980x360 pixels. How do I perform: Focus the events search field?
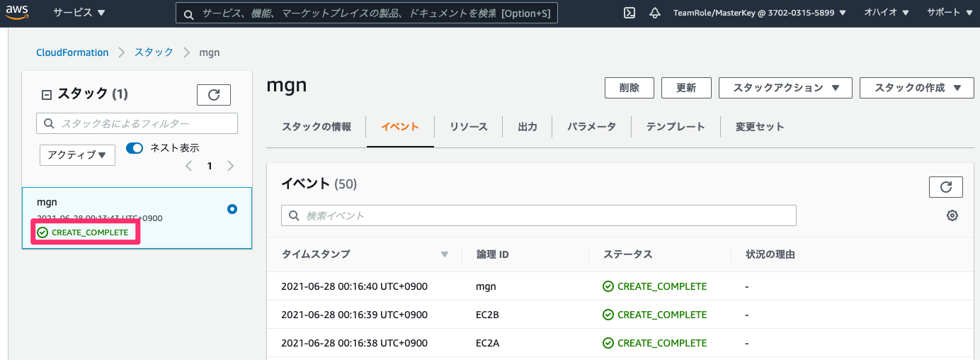539,215
